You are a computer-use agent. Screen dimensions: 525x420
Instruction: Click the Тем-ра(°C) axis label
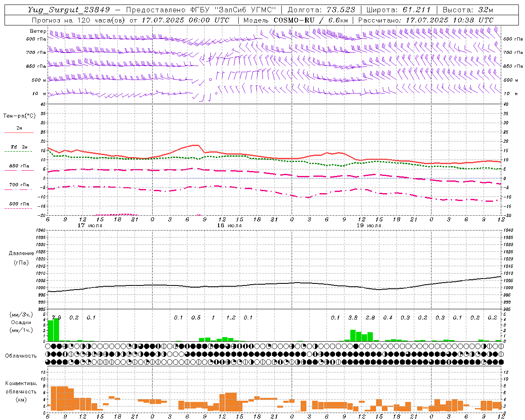[x=19, y=116]
